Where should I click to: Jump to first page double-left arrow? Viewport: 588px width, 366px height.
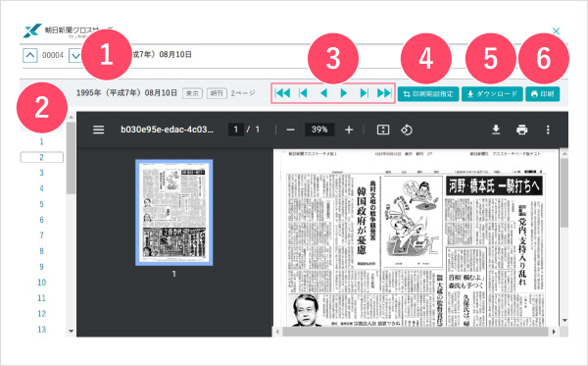pyautogui.click(x=282, y=93)
